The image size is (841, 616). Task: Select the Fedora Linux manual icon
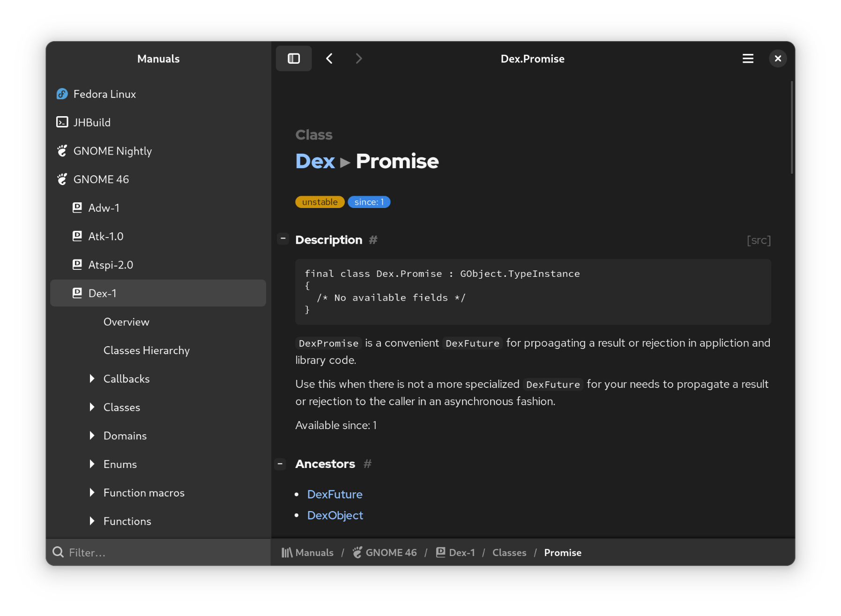coord(62,94)
